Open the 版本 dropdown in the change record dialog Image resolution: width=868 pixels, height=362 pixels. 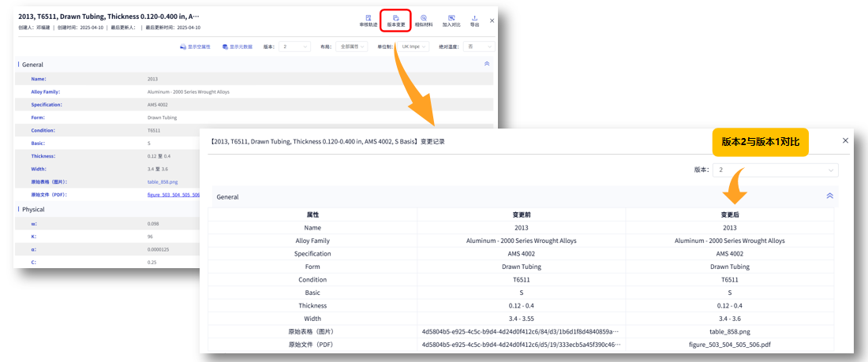776,170
